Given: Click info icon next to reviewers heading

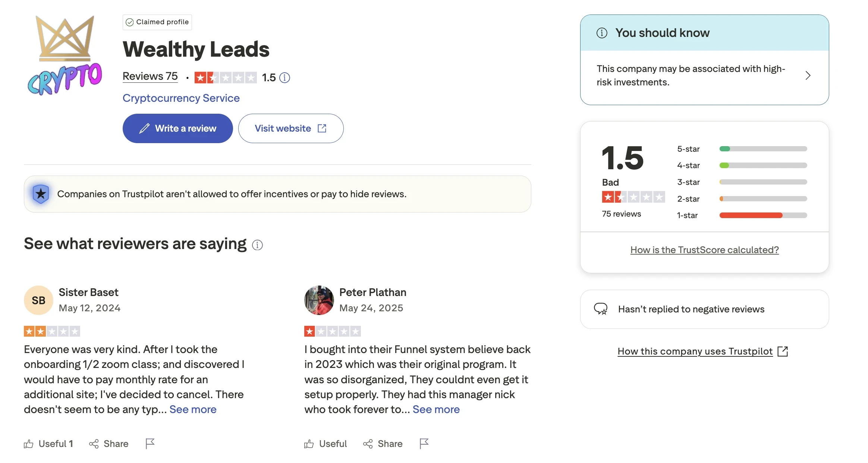Looking at the screenshot, I should pyautogui.click(x=257, y=245).
